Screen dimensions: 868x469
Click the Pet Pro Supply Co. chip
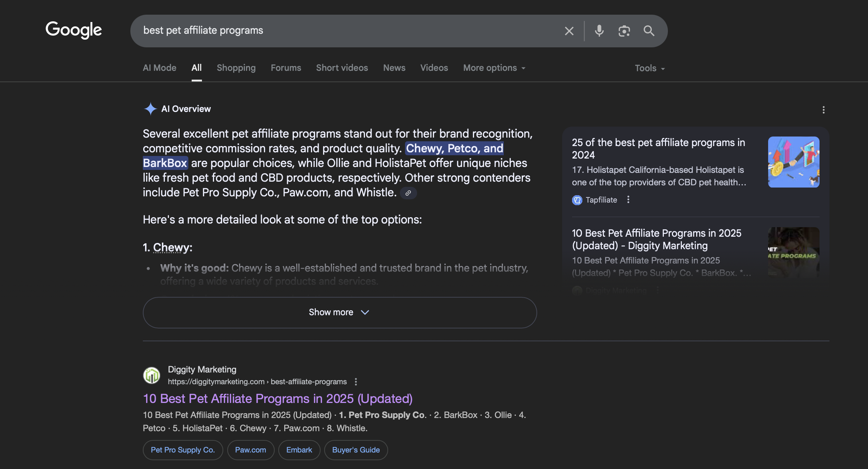point(183,450)
